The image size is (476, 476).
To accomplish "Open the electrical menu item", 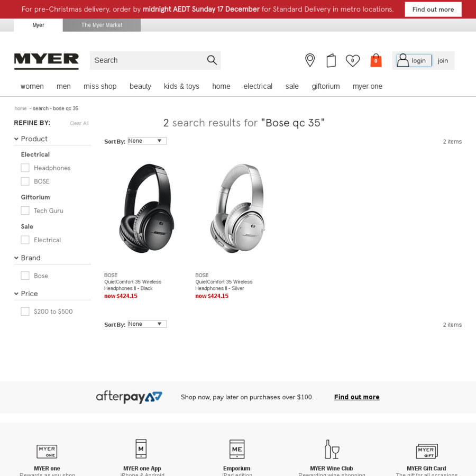I will 258,86.
